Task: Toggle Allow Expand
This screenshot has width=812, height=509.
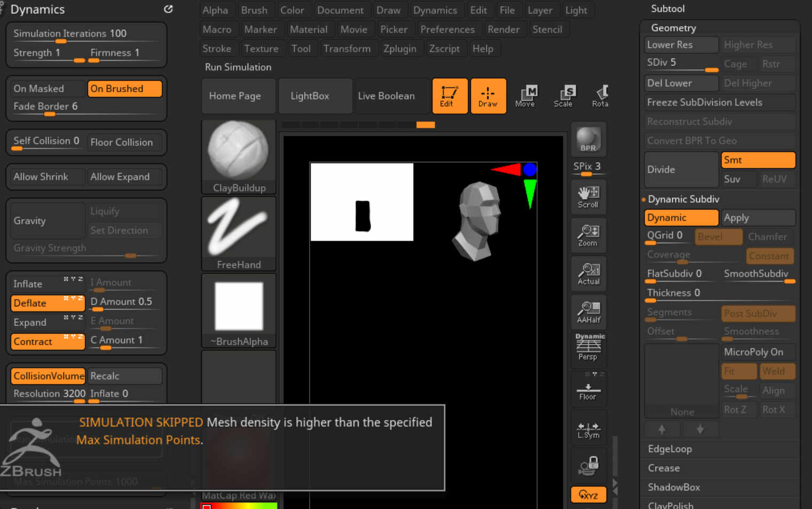Action: point(124,177)
